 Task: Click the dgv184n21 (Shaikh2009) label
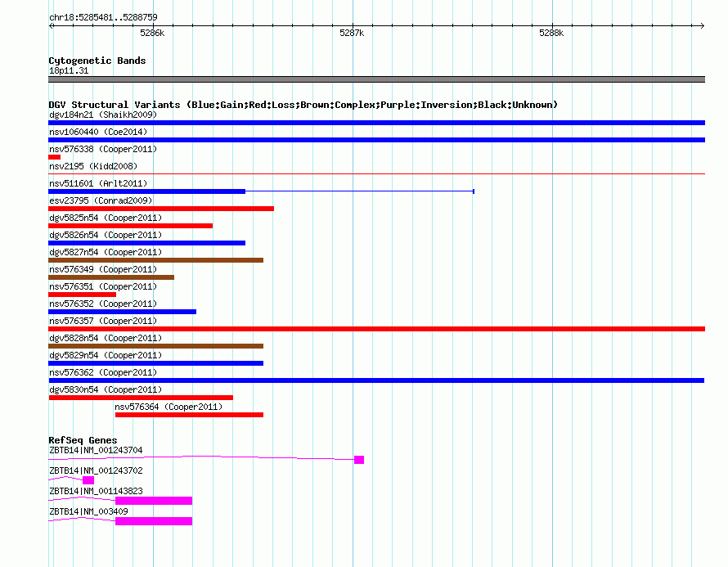pos(103,115)
